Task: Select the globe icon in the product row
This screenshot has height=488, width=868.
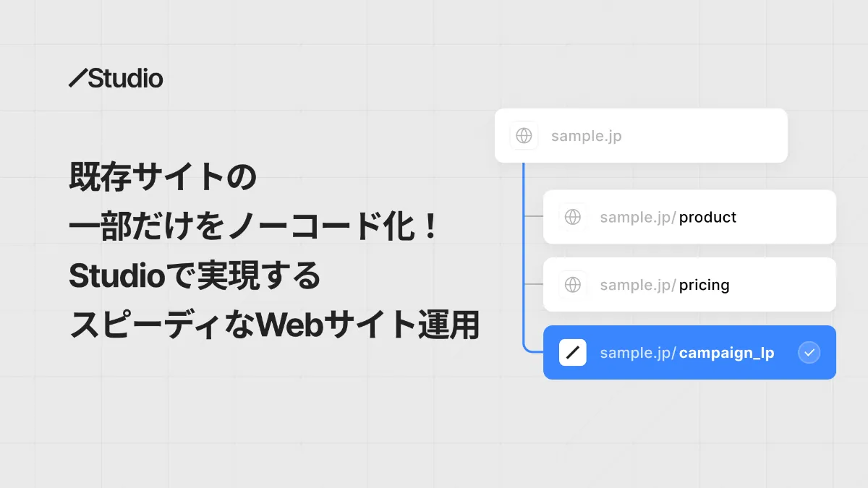Action: click(572, 217)
